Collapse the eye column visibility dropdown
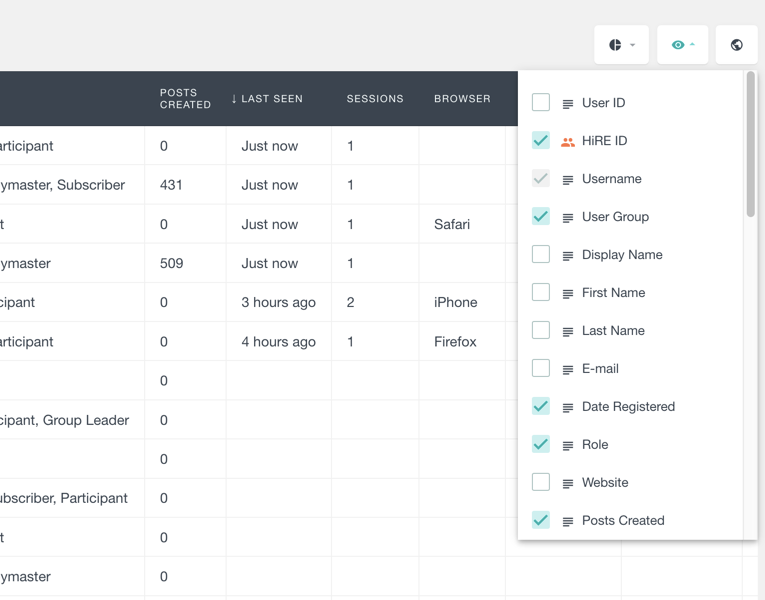 click(683, 45)
